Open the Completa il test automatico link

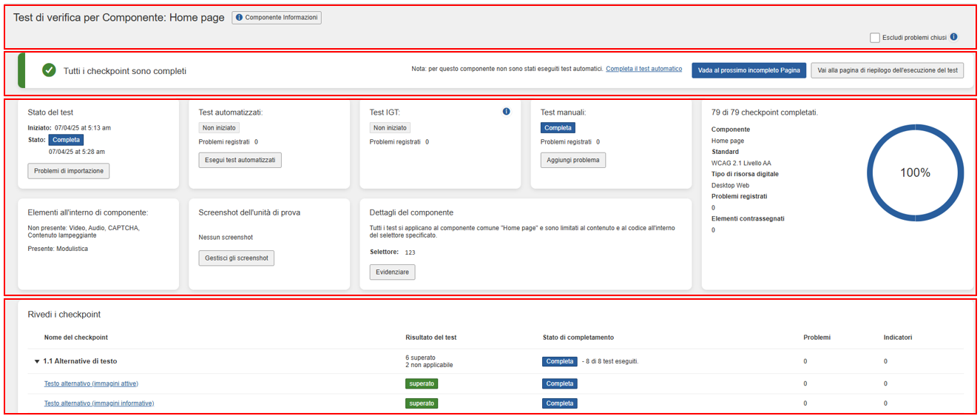tap(643, 69)
